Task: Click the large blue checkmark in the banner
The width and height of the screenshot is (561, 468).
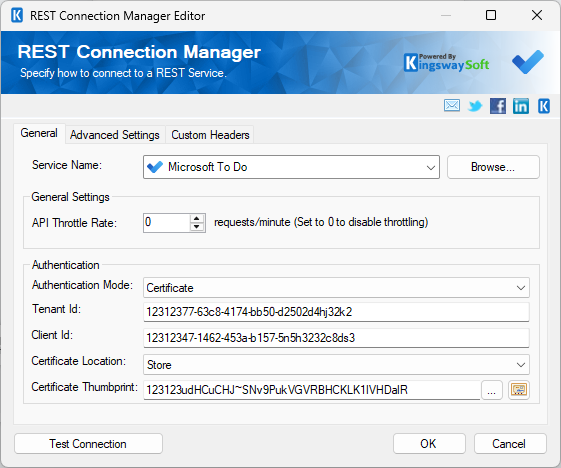Action: 528,62
